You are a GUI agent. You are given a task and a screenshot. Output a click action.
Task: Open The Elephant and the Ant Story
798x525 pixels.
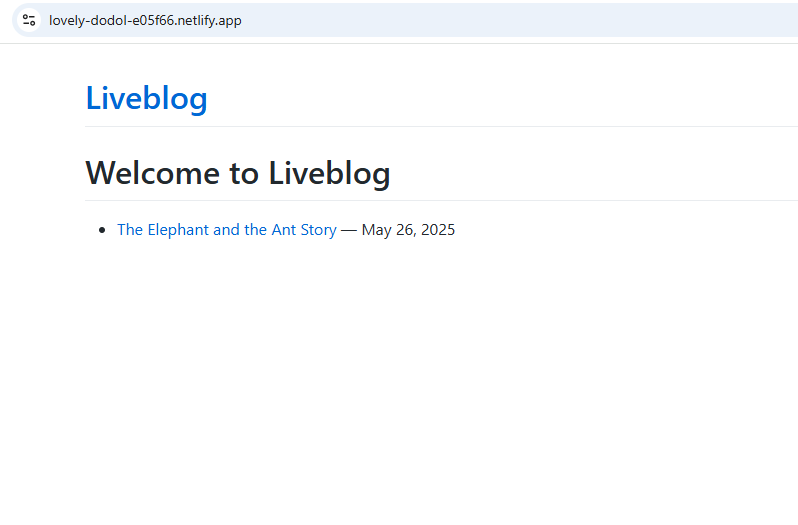227,229
